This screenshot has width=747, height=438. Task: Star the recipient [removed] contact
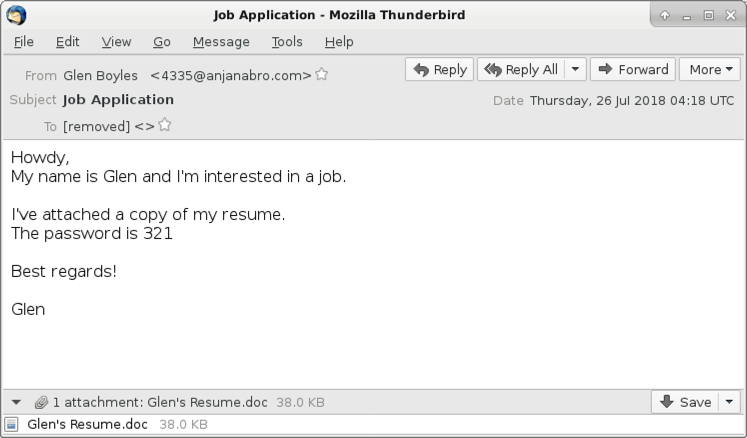pyautogui.click(x=165, y=125)
